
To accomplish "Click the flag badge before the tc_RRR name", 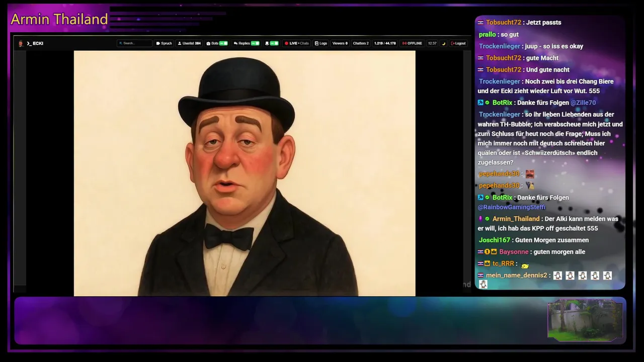I will [x=480, y=263].
